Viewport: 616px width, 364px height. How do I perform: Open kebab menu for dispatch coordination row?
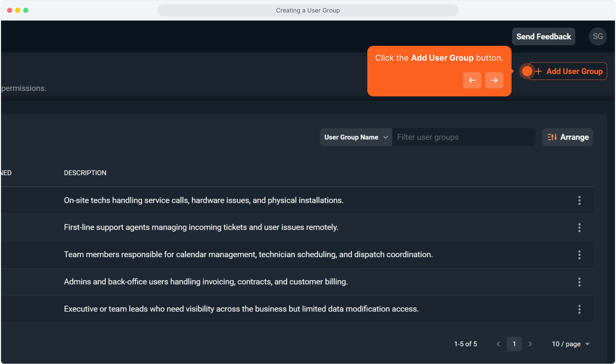(x=579, y=255)
